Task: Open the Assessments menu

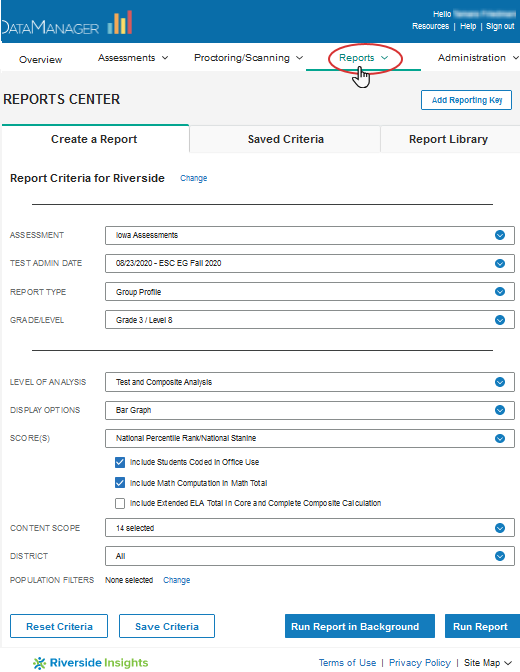Action: point(133,58)
